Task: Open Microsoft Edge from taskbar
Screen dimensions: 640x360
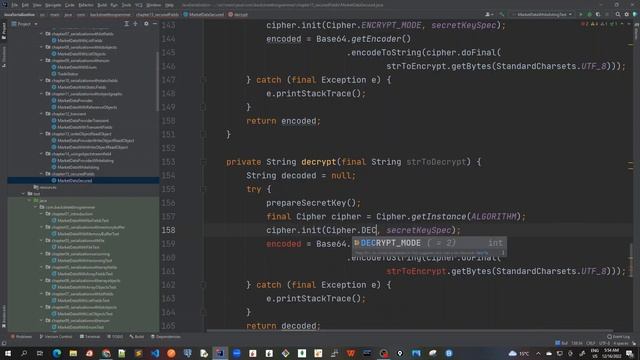Action: (x=57, y=353)
